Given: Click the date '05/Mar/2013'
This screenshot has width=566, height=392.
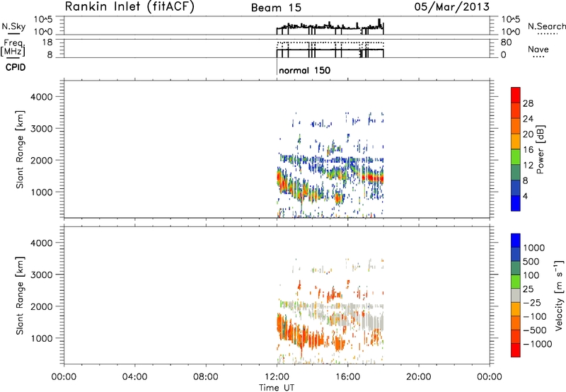Looking at the screenshot, I should (452, 7).
